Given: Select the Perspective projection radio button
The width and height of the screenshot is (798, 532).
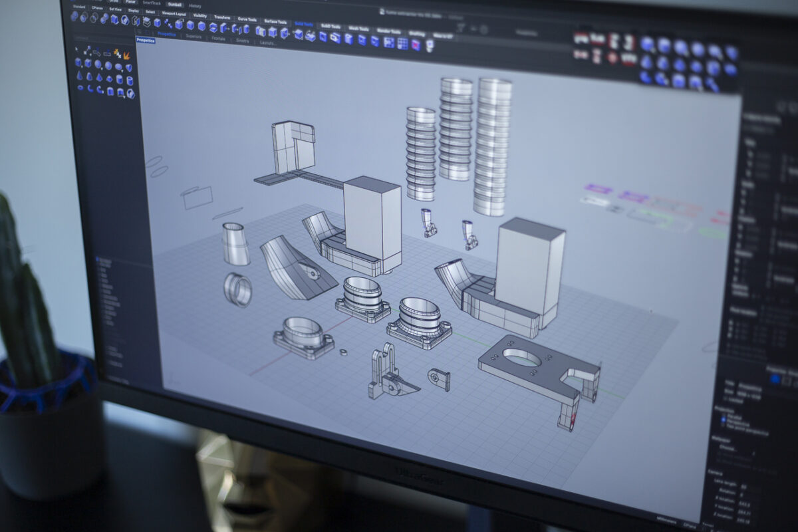Looking at the screenshot, I should (x=723, y=420).
